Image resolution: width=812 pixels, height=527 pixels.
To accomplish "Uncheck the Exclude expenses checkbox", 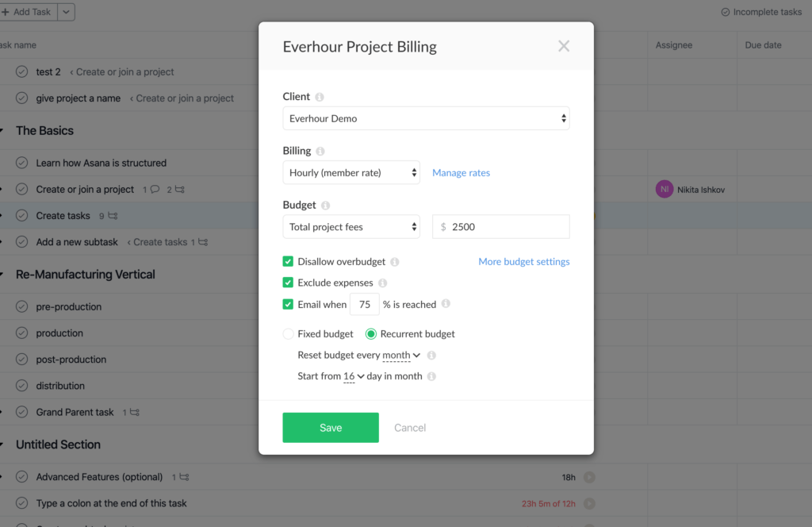I will point(289,283).
